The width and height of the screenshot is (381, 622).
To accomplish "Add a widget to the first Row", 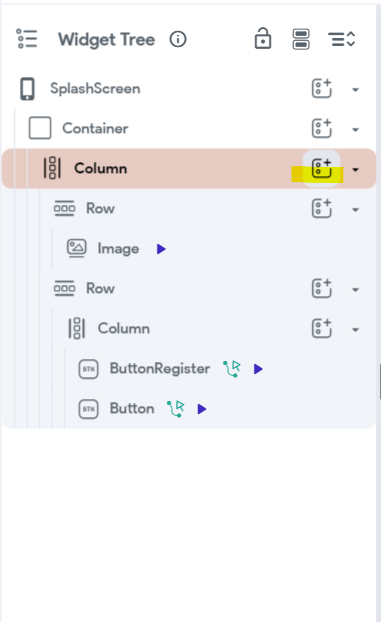I will 321,208.
